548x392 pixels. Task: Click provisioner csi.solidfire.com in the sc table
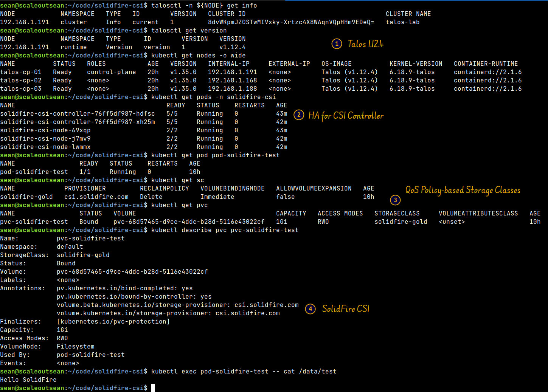coord(96,197)
